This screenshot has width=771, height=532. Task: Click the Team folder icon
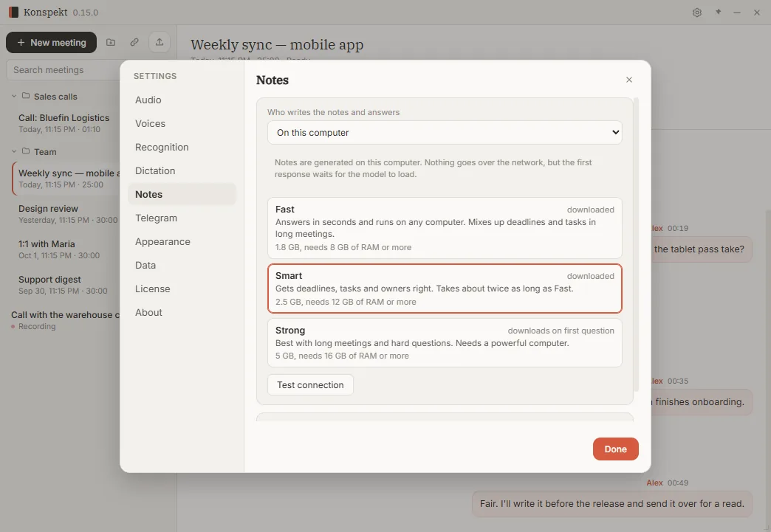(26, 151)
